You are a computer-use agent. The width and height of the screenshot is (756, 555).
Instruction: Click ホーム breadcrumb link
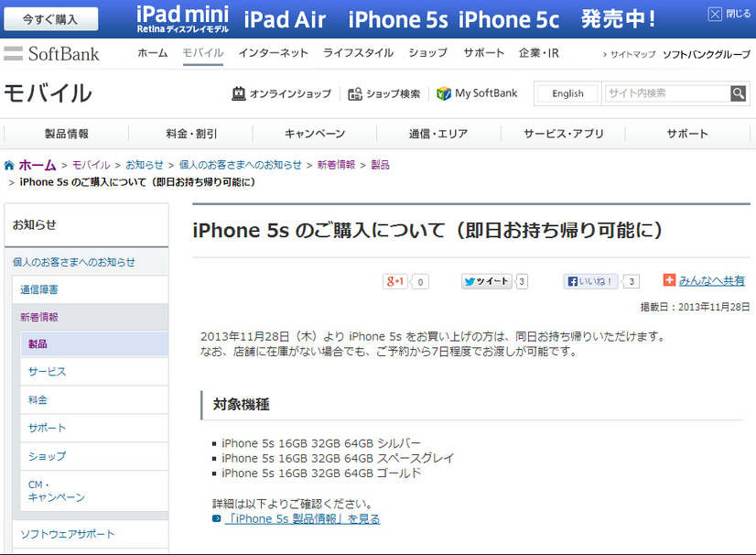tap(38, 166)
